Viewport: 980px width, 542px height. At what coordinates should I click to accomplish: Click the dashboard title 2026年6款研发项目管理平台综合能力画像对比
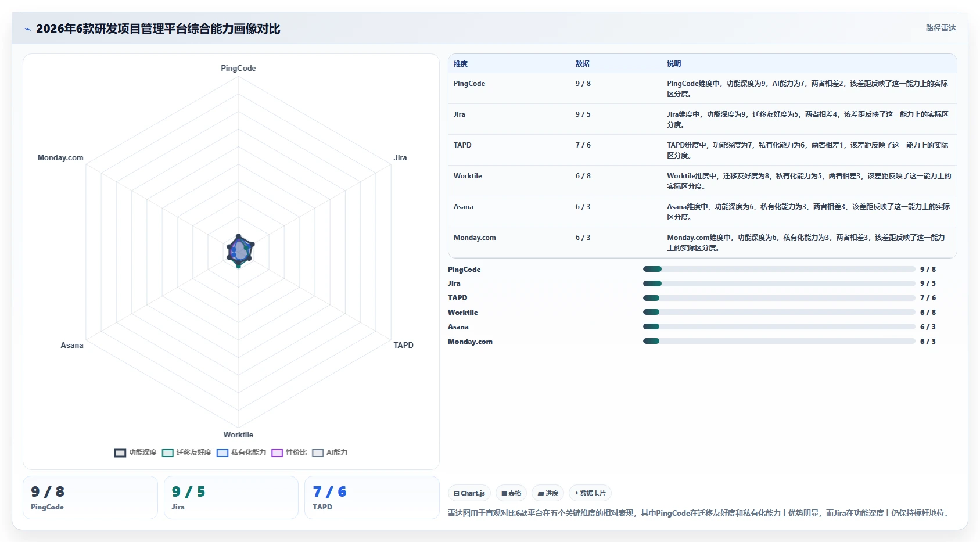pyautogui.click(x=158, y=28)
